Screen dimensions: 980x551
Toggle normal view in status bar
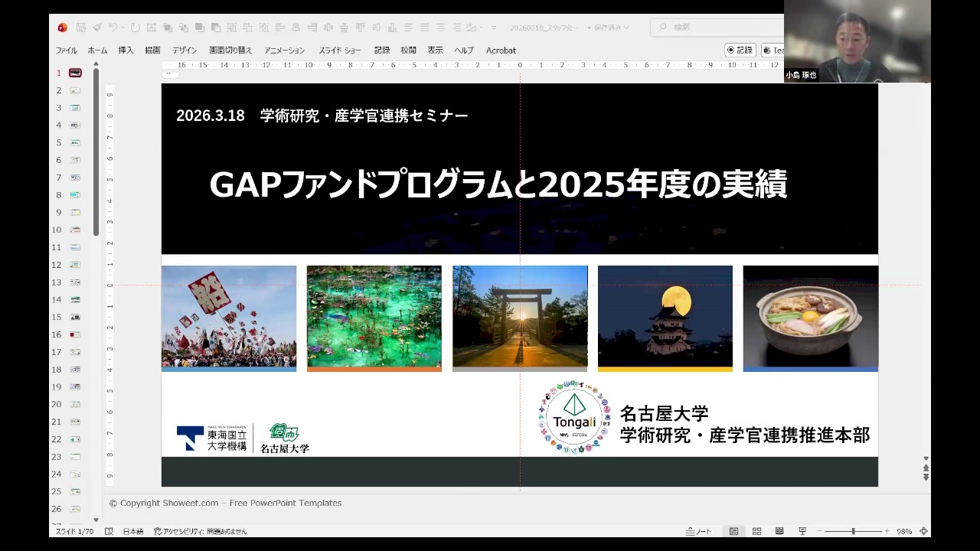pyautogui.click(x=733, y=531)
